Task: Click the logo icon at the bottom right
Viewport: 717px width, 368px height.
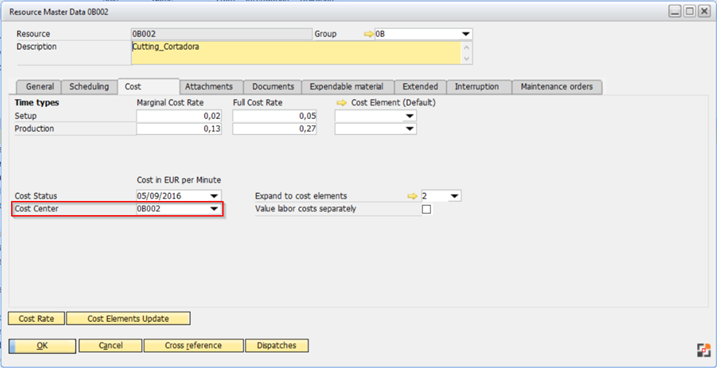Action: pyautogui.click(x=703, y=350)
